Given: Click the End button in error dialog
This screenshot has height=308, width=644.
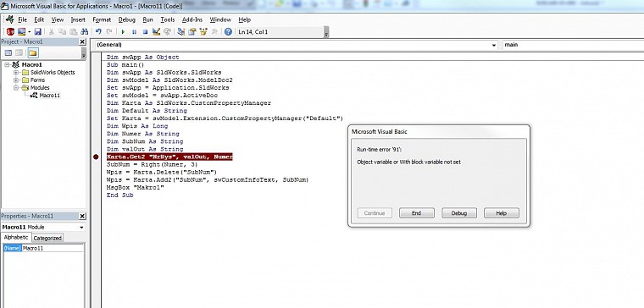Looking at the screenshot, I should (x=416, y=213).
